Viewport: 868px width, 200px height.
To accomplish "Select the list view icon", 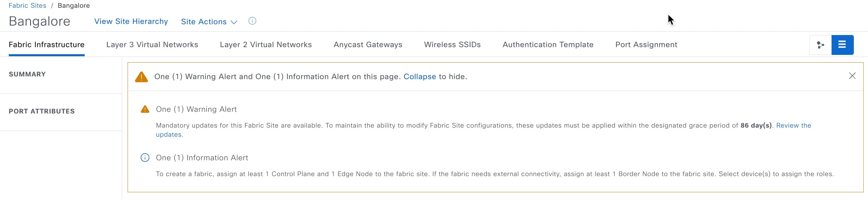I will click(842, 45).
